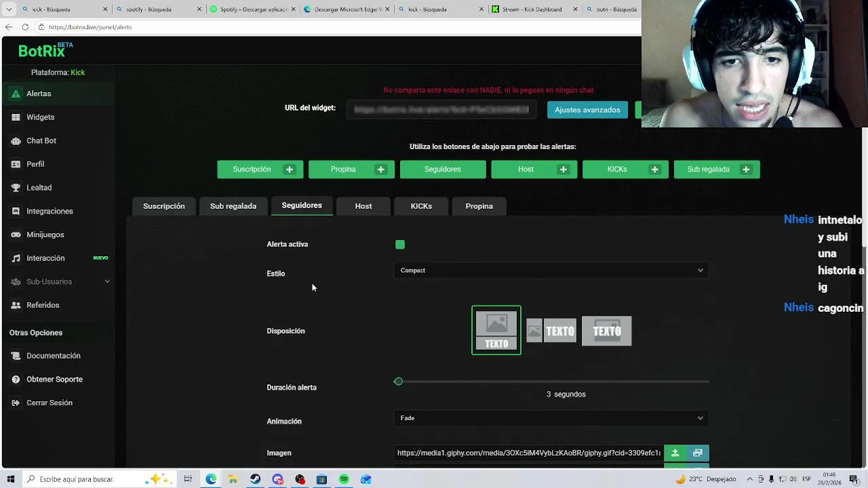Click the browser address bar

pos(339,27)
